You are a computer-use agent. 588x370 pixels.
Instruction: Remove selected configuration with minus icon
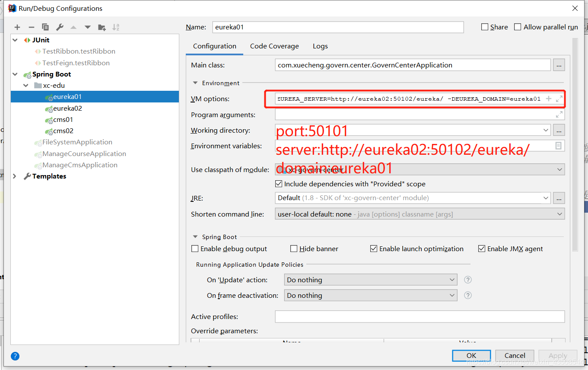pos(31,27)
